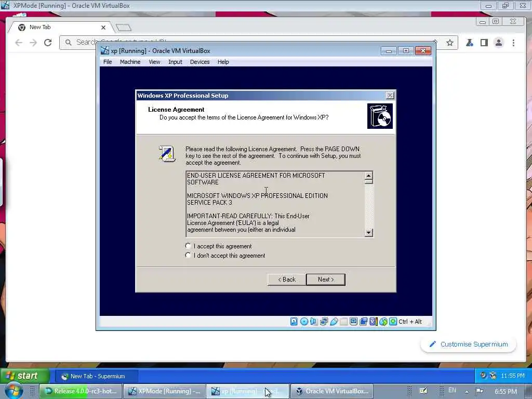This screenshot has width=532, height=399.
Task: Select the New Tab browser tab
Action: click(x=61, y=27)
